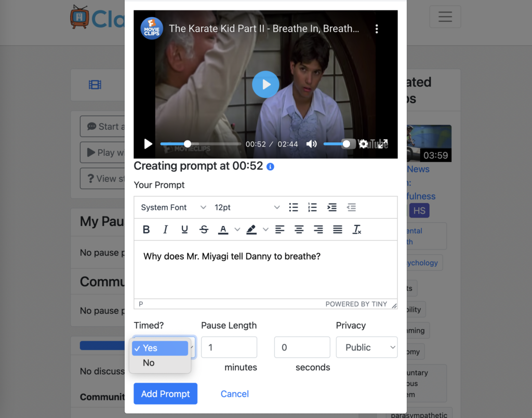
Task: Apply highlight background color
Action: pos(251,230)
